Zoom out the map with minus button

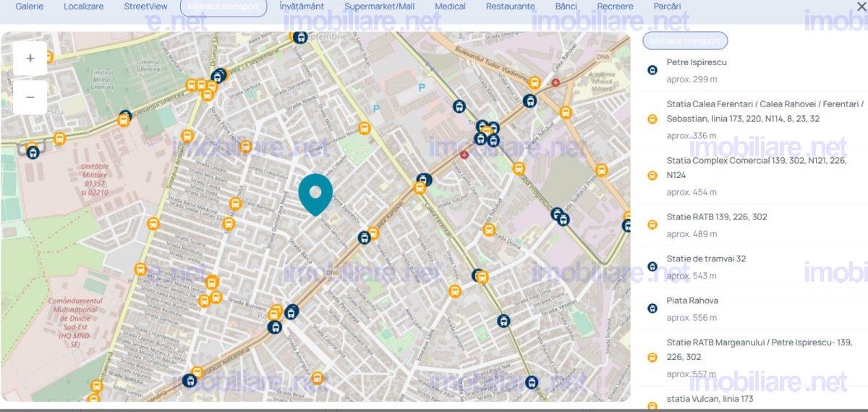tap(30, 97)
